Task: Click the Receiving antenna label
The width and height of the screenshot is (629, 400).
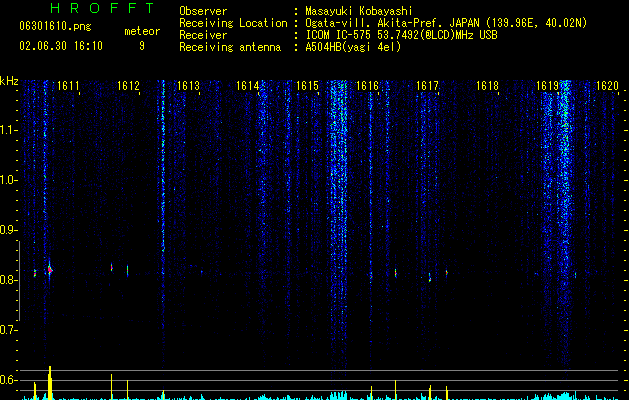Action: pyautogui.click(x=230, y=47)
